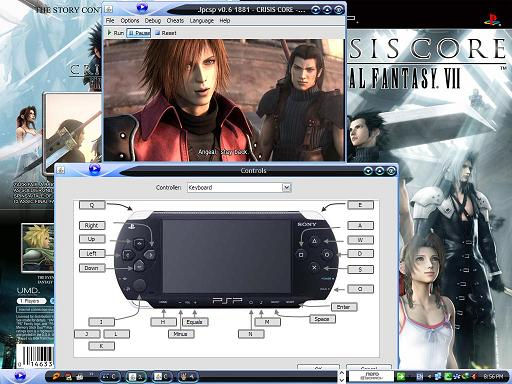This screenshot has height=384, width=512.
Task: Open the Start orb on the taskbar
Action: [20, 377]
